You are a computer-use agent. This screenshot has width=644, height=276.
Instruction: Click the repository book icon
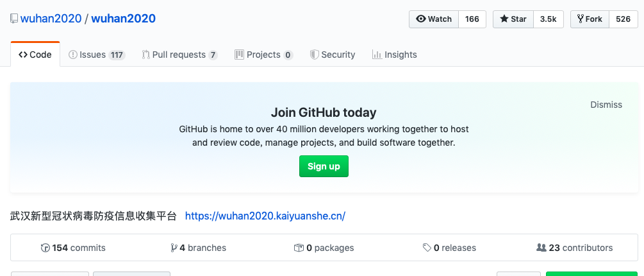(14, 19)
